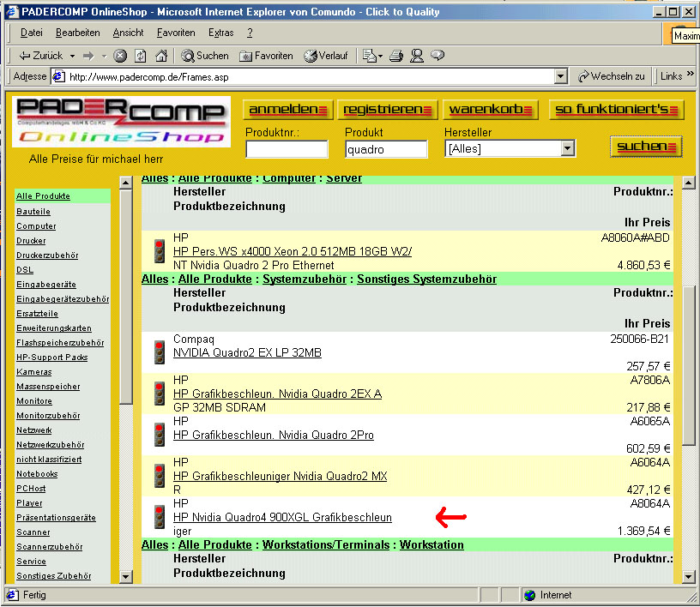700x607 pixels.
Task: Select Alle Produkte in sidebar
Action: point(43,196)
